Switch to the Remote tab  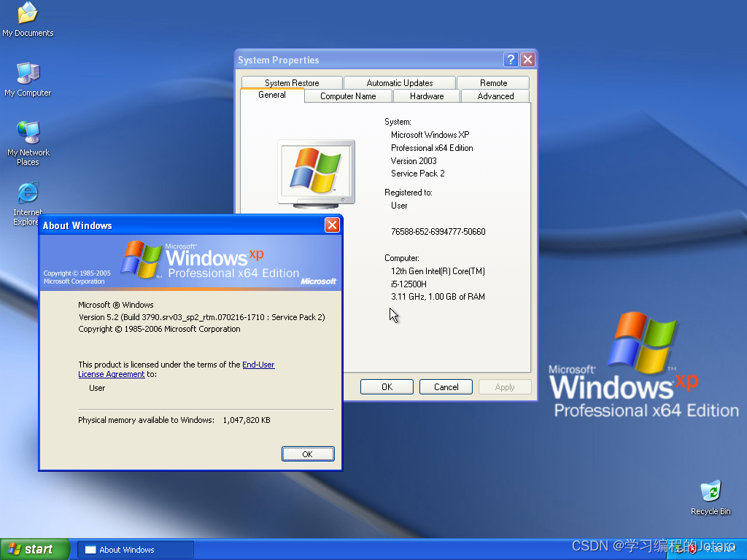tap(494, 83)
